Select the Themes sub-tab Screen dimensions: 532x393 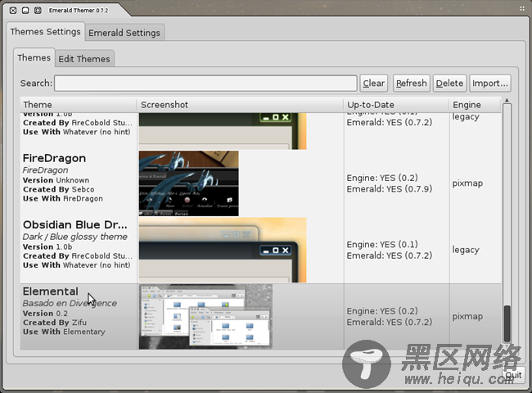point(34,57)
